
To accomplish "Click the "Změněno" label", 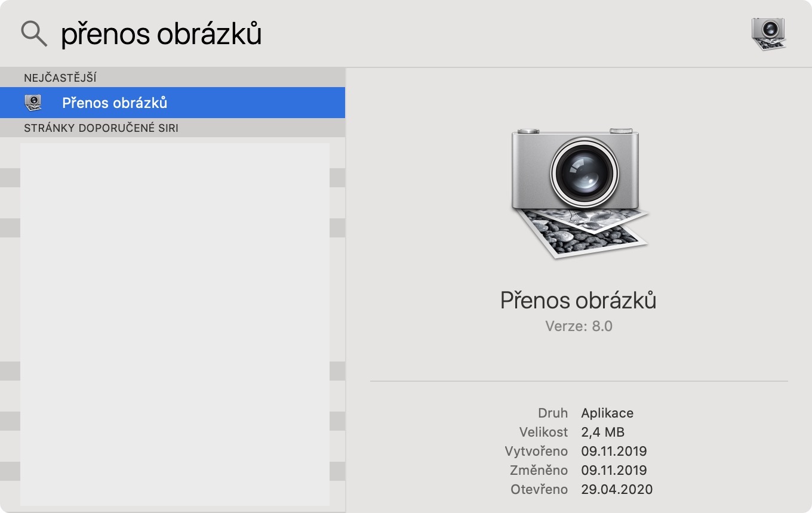I will tap(539, 470).
